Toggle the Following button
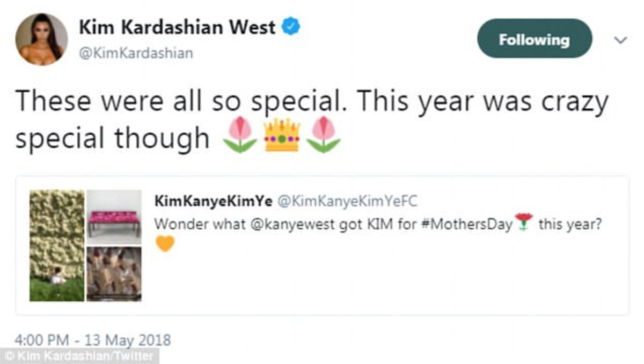This screenshot has width=644, height=364. tap(534, 39)
